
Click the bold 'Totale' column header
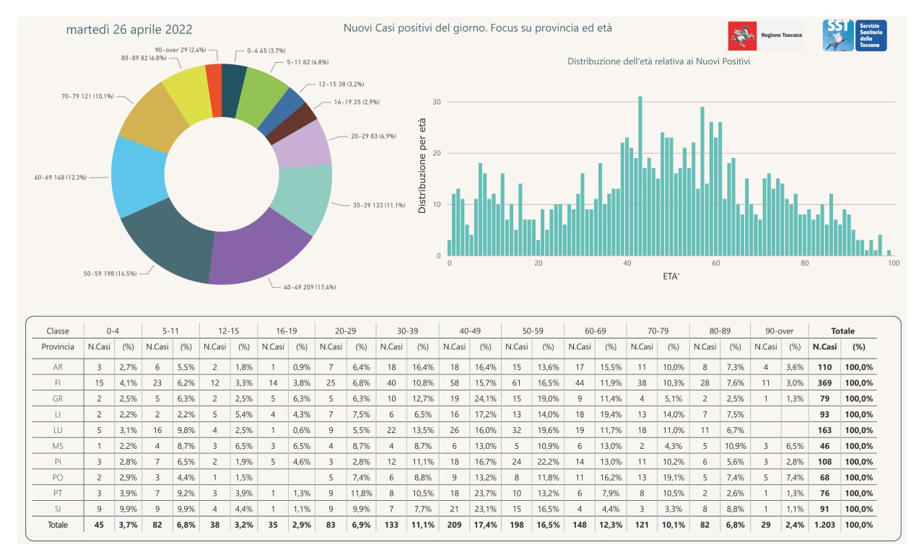842,331
